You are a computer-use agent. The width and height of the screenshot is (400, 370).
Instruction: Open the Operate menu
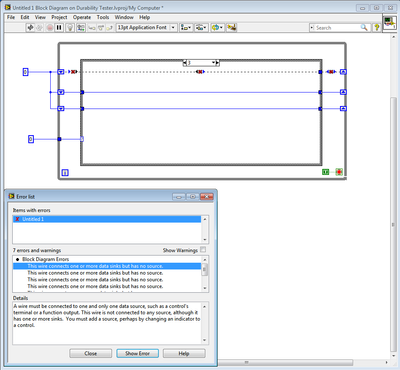82,17
